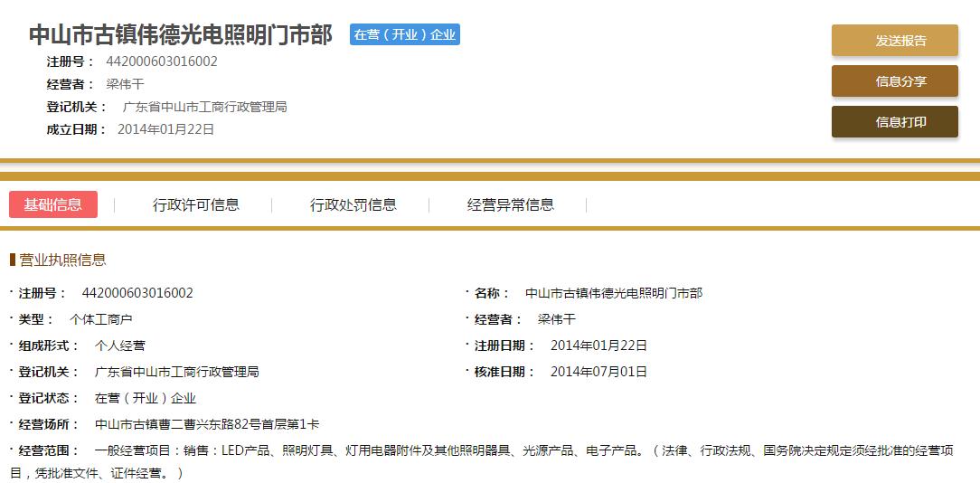
Task: Click the 名称 value in license details
Action: pos(614,293)
